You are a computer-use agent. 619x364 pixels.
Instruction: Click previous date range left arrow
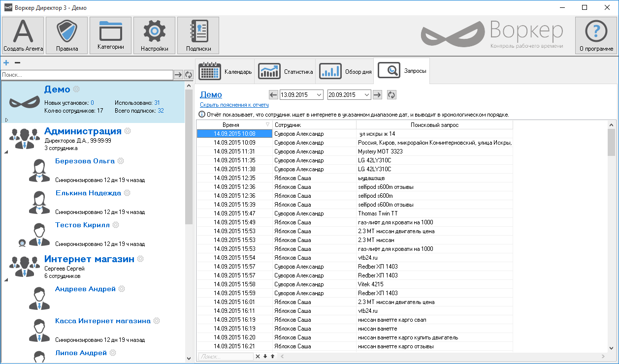[x=274, y=95]
